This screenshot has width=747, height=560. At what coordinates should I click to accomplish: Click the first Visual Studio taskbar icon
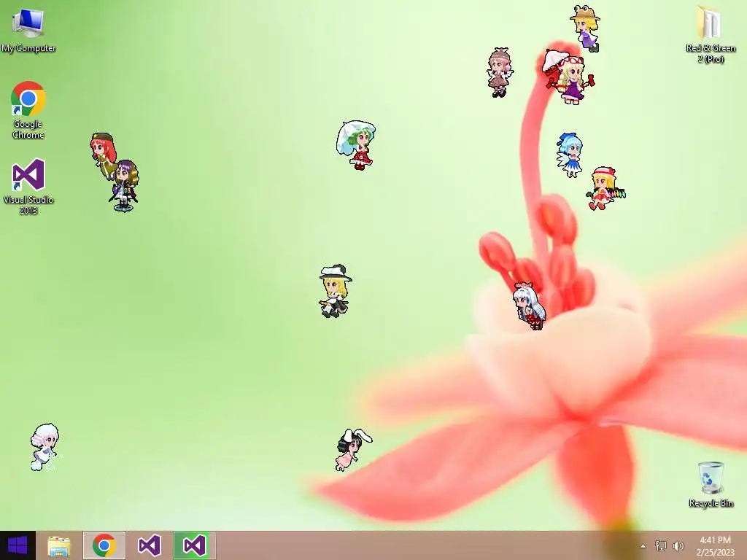(x=149, y=545)
